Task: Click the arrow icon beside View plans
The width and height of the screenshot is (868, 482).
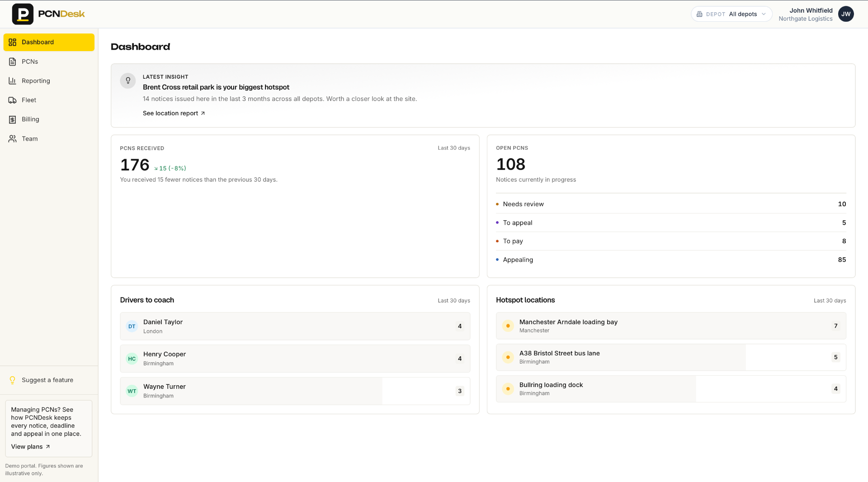Action: [48, 447]
